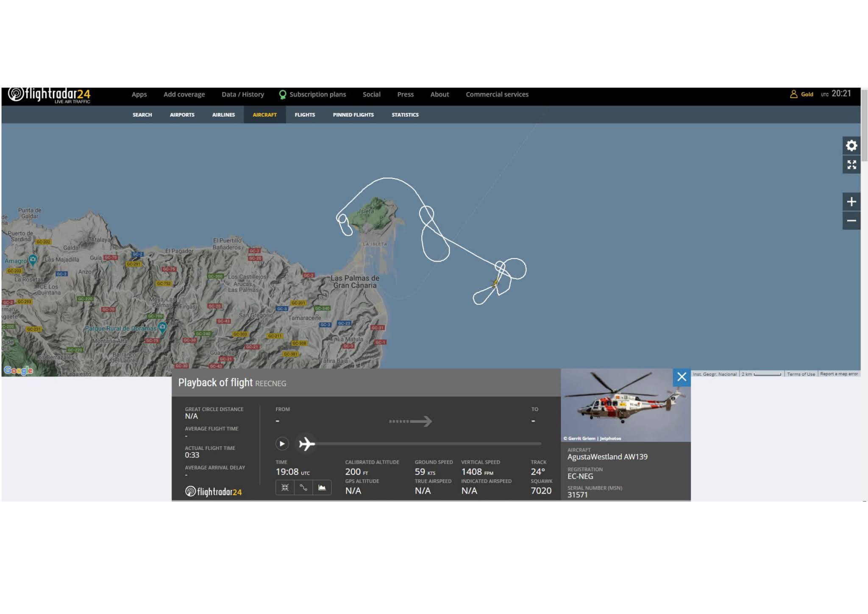Play the flight playback

[x=282, y=444]
